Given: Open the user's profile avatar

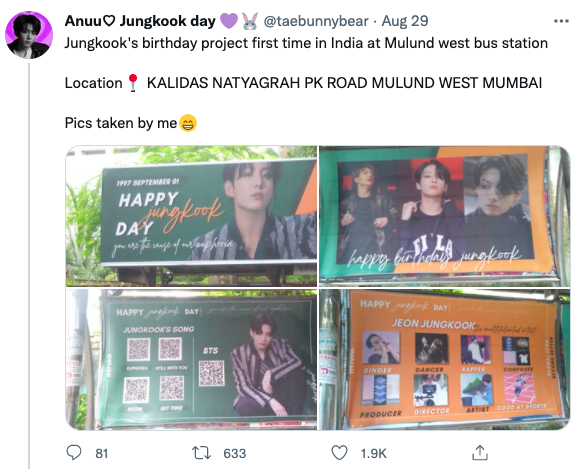Looking at the screenshot, I should 29,35.
